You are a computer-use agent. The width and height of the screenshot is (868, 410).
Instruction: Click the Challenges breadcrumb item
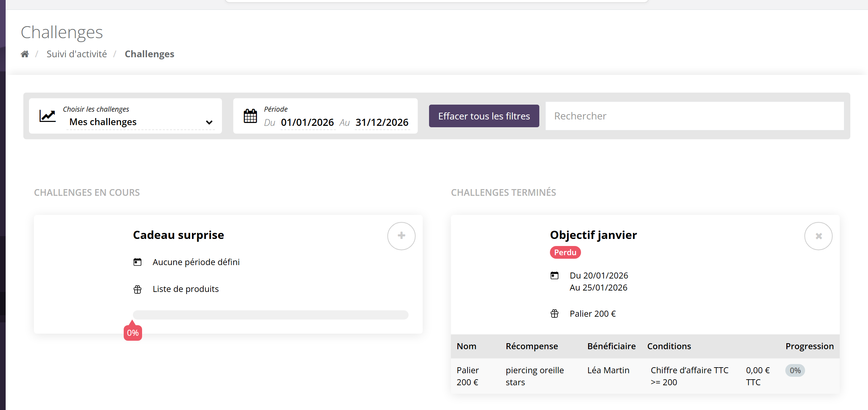(149, 54)
